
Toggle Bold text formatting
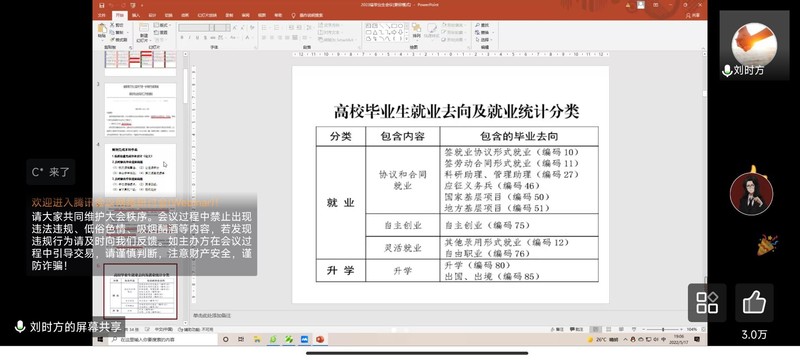point(182,38)
